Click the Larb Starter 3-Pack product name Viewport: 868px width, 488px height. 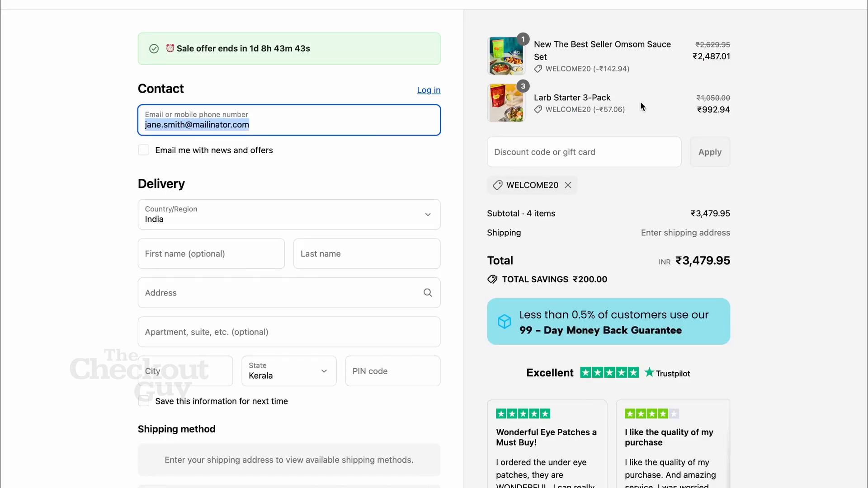(572, 98)
